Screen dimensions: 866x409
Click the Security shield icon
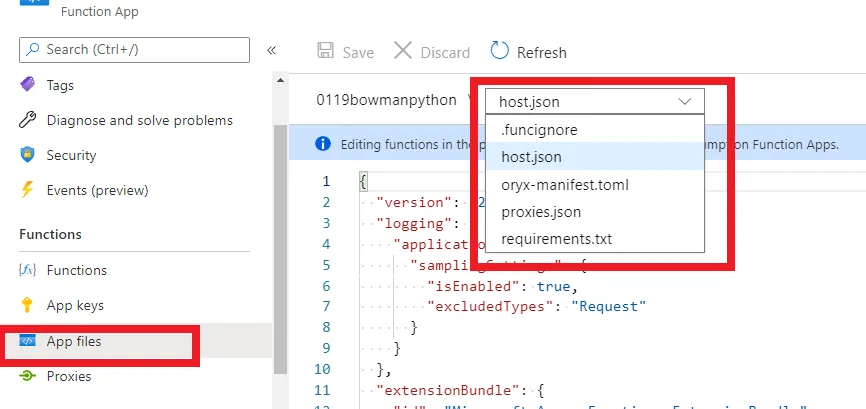[28, 155]
